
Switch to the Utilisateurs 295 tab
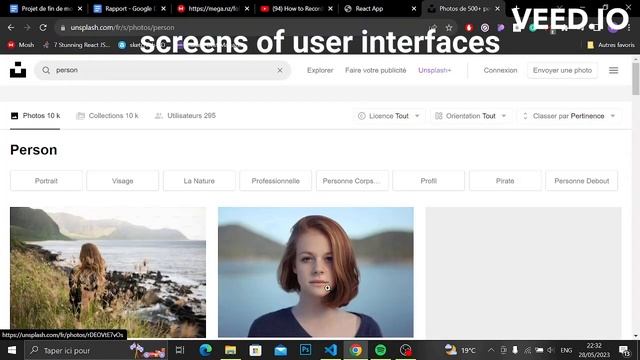pos(185,116)
